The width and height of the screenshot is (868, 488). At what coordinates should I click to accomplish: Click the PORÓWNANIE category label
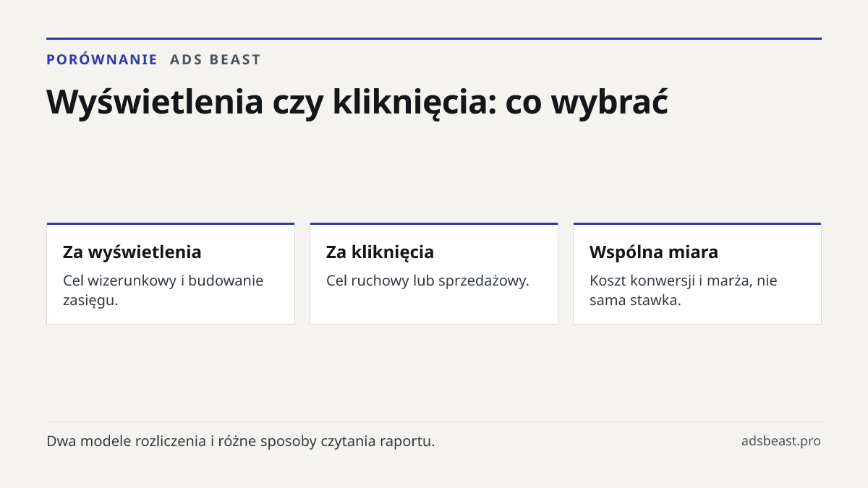coord(102,60)
